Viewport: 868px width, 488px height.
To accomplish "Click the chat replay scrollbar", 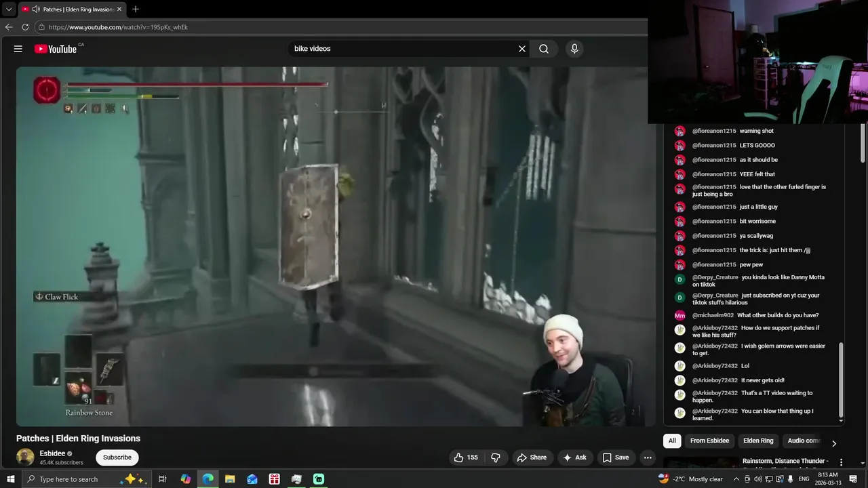I will [x=841, y=380].
